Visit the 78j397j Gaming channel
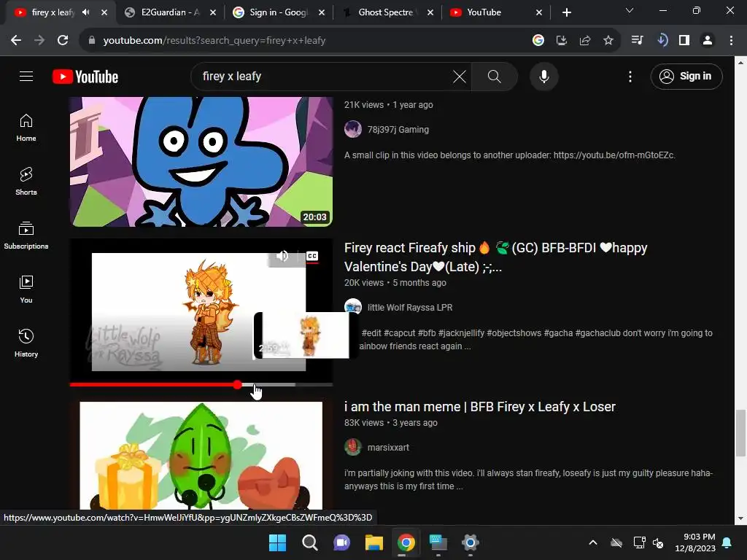Viewport: 747px width, 560px height. [398, 130]
